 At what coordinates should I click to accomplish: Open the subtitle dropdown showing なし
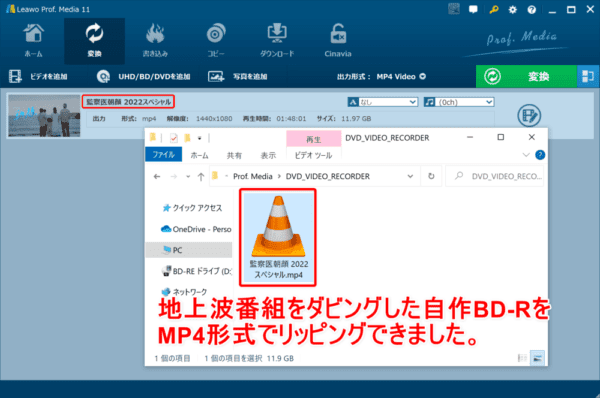383,102
